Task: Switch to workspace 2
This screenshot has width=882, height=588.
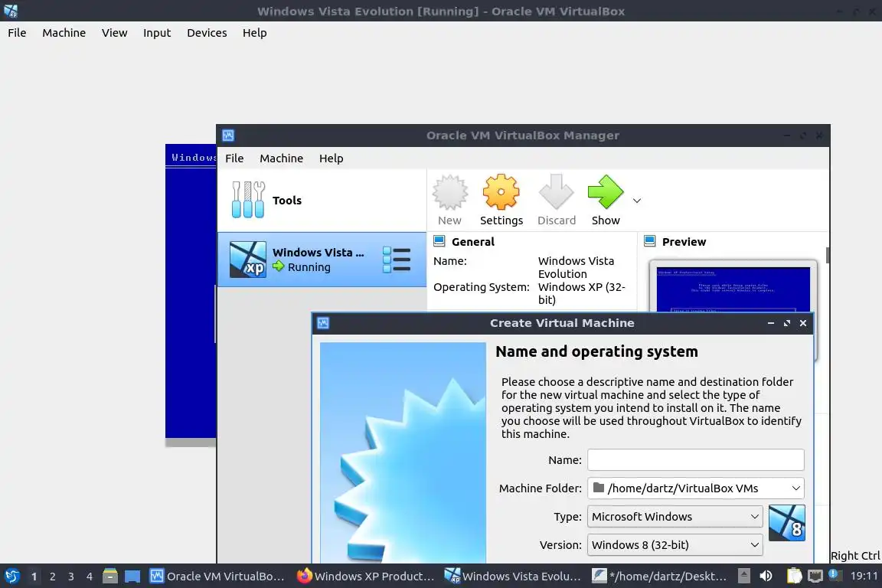Action: coord(52,577)
